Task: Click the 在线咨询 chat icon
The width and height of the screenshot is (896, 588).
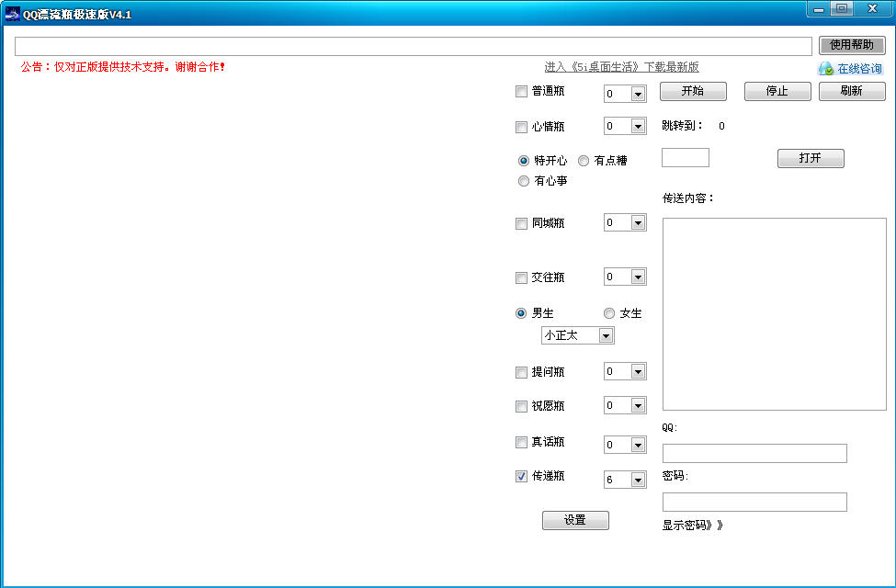Action: (826, 69)
